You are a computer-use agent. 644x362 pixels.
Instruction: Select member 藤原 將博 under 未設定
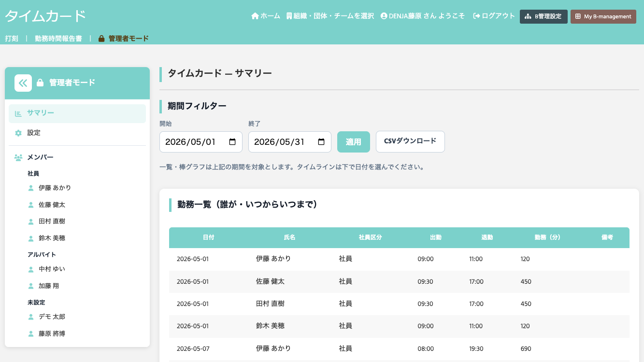pos(52,334)
